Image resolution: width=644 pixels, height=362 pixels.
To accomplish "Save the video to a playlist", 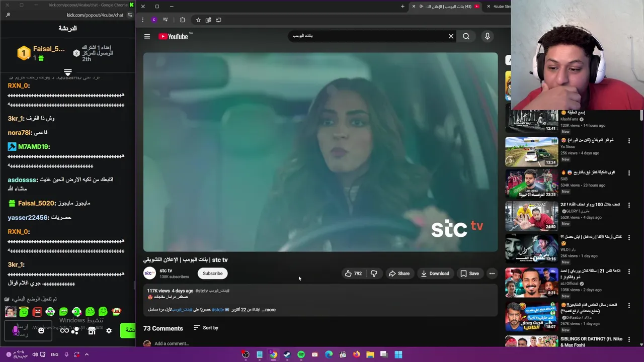I will pyautogui.click(x=470, y=274).
